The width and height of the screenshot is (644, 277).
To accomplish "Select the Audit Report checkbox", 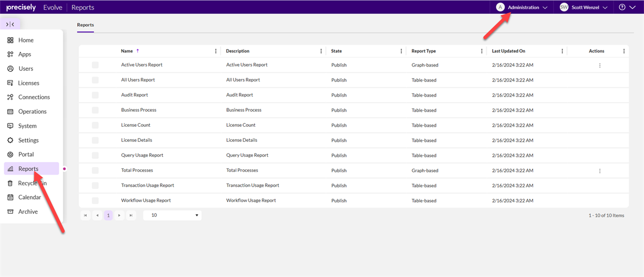I will 95,95.
